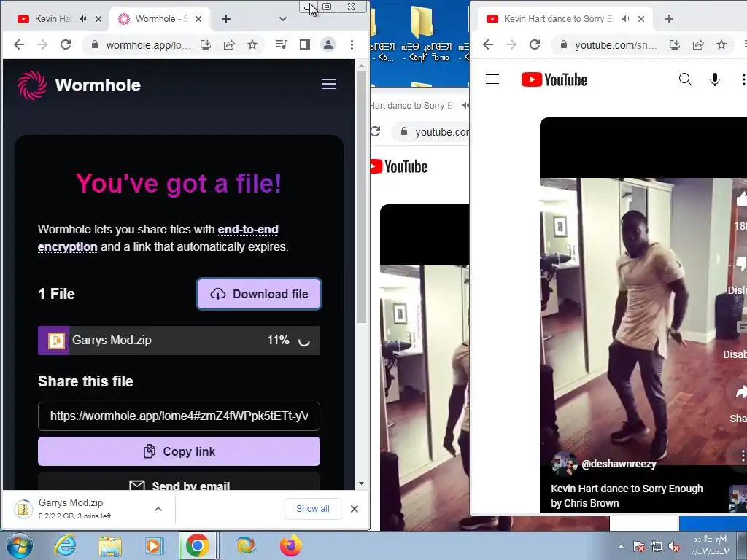Click the Download file button
The image size is (747, 560).
click(259, 294)
